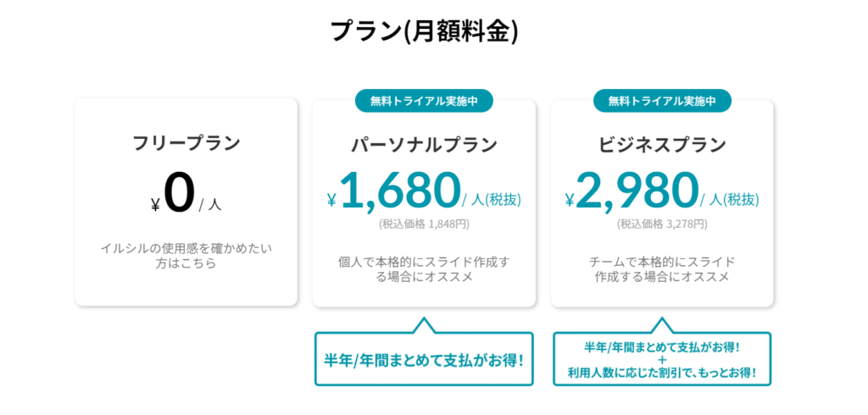Screen dimensions: 868x415
Task: Click the ¥0 price on the Free plan
Action: (173, 193)
